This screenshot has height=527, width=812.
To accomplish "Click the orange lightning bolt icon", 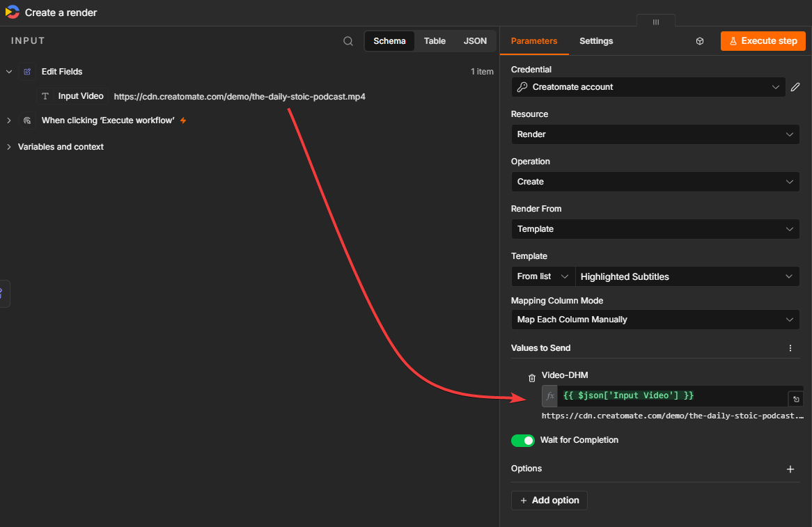I will coord(182,120).
